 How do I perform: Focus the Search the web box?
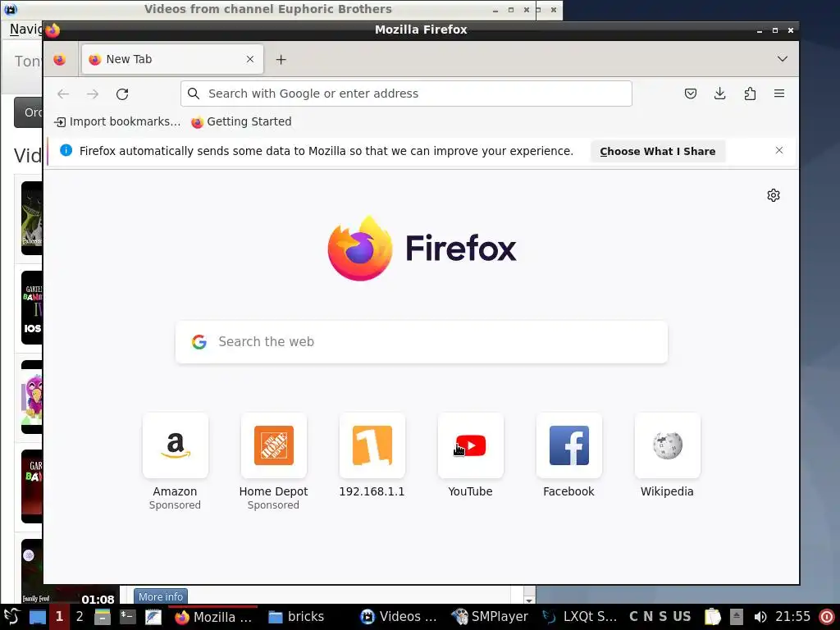pyautogui.click(x=422, y=342)
